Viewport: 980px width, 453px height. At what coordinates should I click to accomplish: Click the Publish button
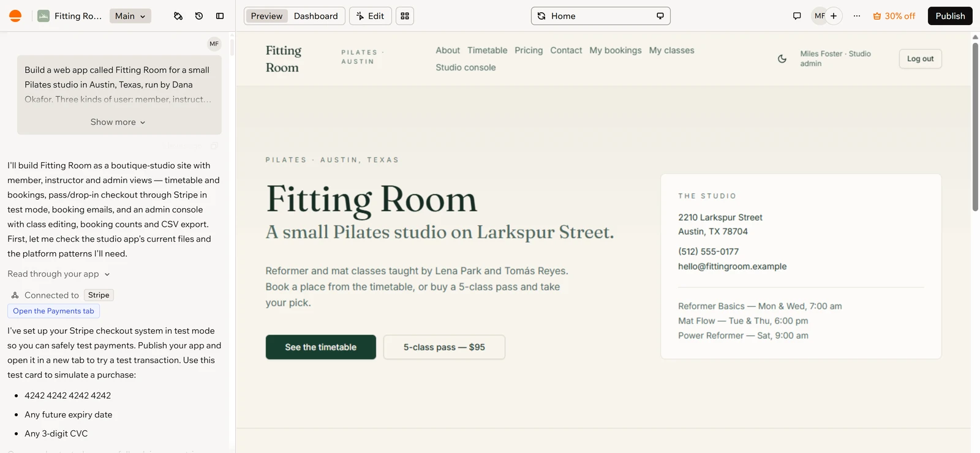[950, 16]
